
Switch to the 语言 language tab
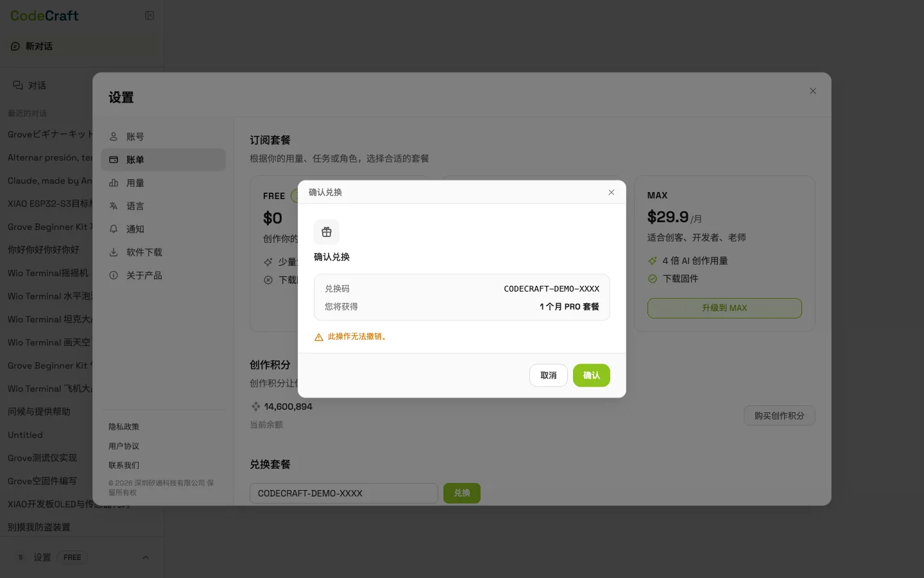click(x=163, y=206)
